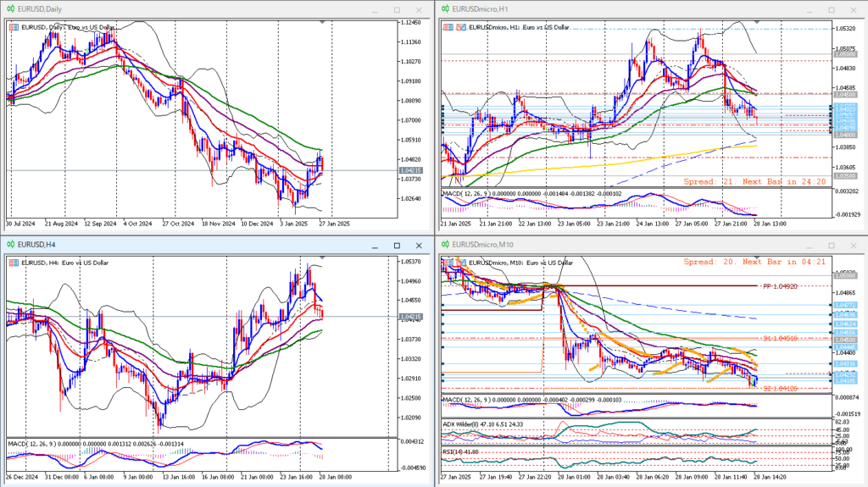868x487 pixels.
Task: Select the 1.04316 level price tag on M10 chart
Action: 845,364
